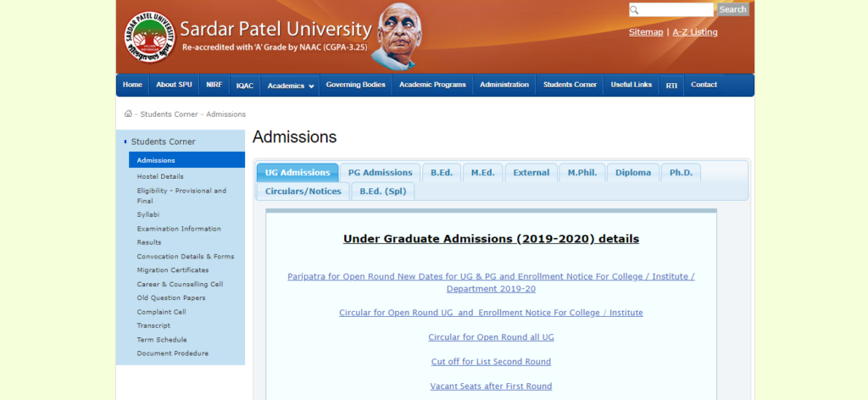Open Governing Bodies menu item
The image size is (868, 400).
tap(355, 85)
